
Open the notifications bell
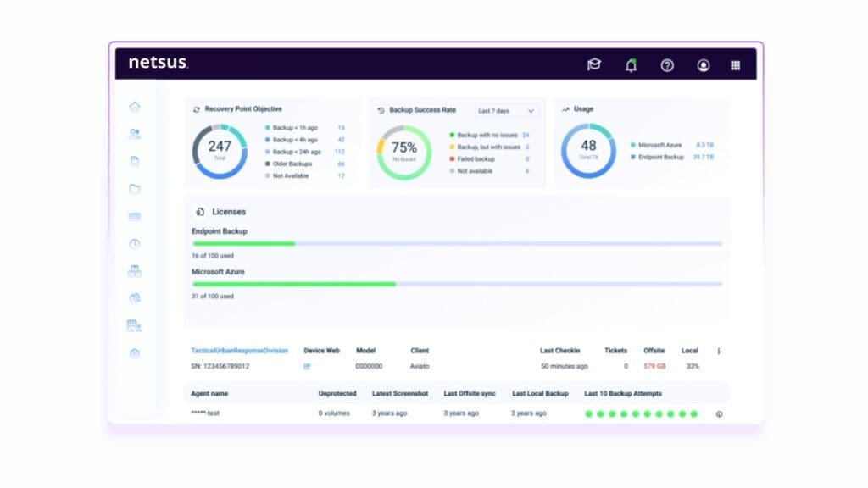tap(631, 65)
